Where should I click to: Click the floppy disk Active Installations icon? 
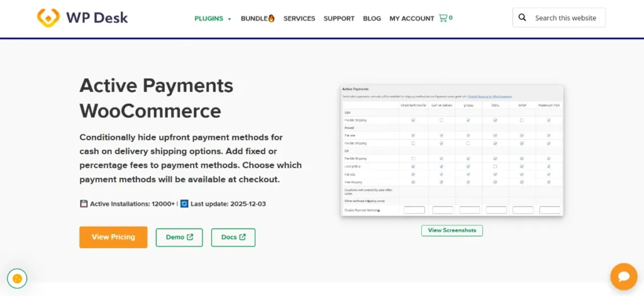(x=84, y=203)
